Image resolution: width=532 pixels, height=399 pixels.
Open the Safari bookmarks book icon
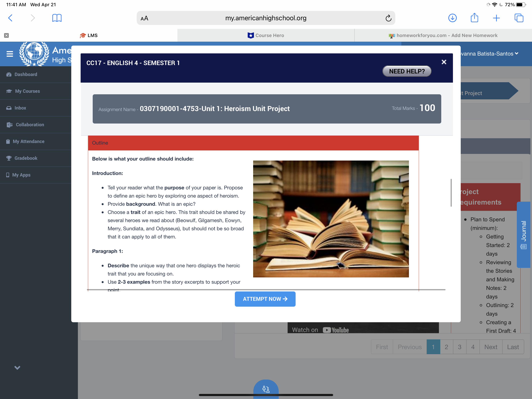click(57, 18)
